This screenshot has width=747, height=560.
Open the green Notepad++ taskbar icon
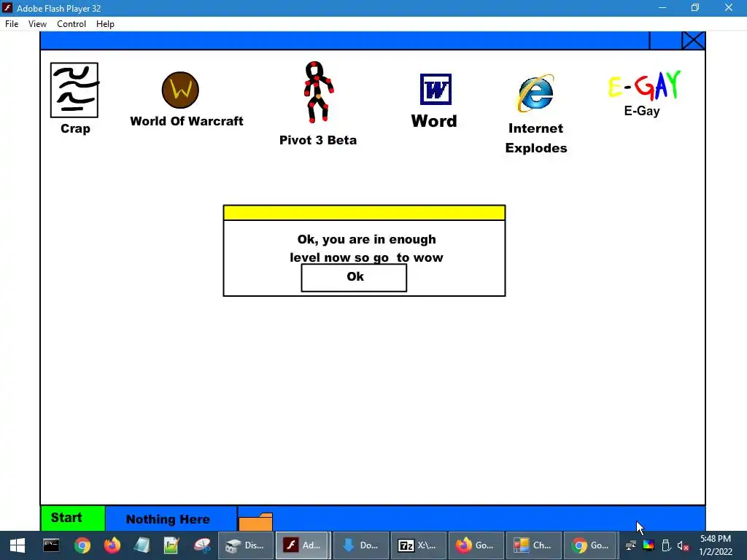tap(171, 545)
